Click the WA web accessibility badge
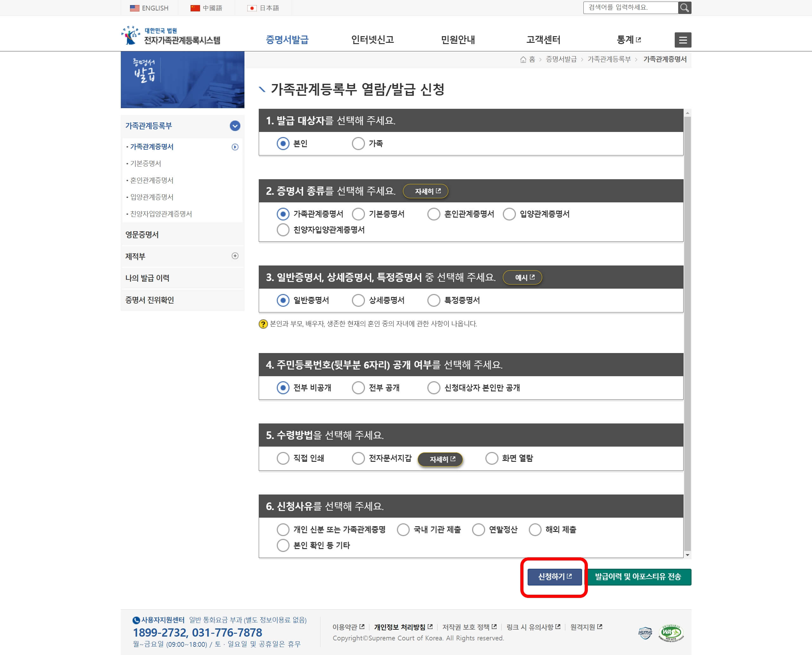Screen dimensions: 812x655 pyautogui.click(x=671, y=632)
